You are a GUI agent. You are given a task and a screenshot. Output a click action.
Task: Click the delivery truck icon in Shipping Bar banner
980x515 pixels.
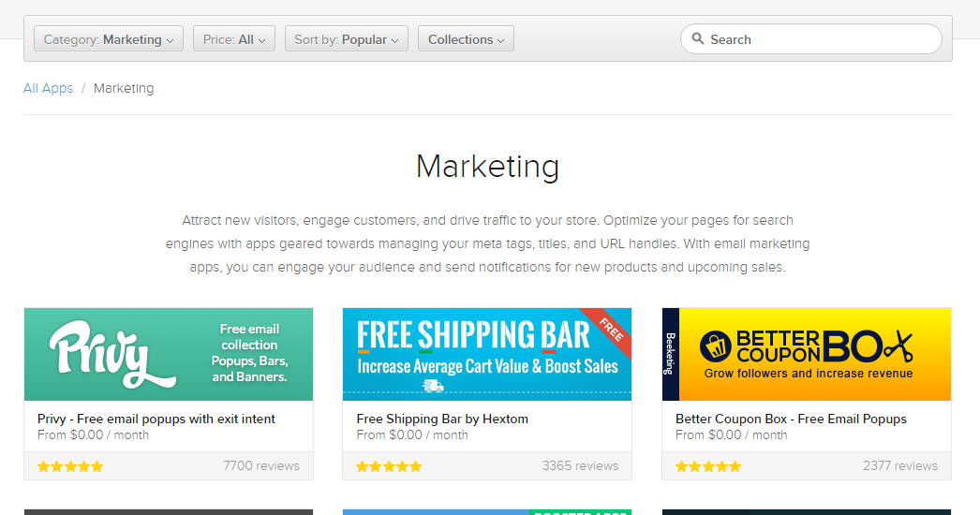coord(433,386)
